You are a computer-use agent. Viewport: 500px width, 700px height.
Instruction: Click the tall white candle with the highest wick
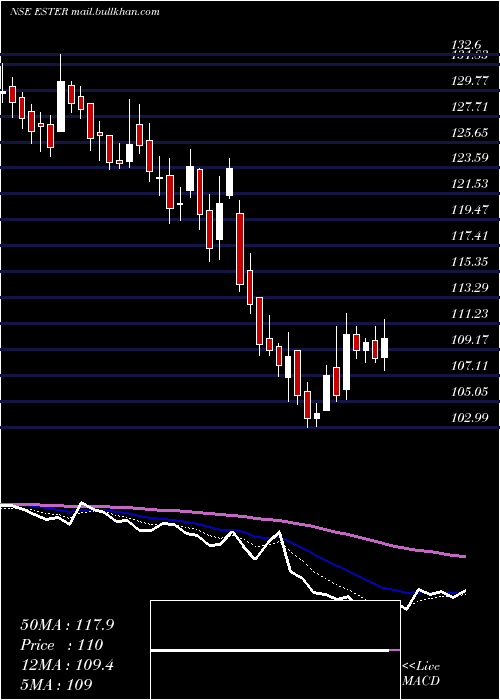click(61, 106)
